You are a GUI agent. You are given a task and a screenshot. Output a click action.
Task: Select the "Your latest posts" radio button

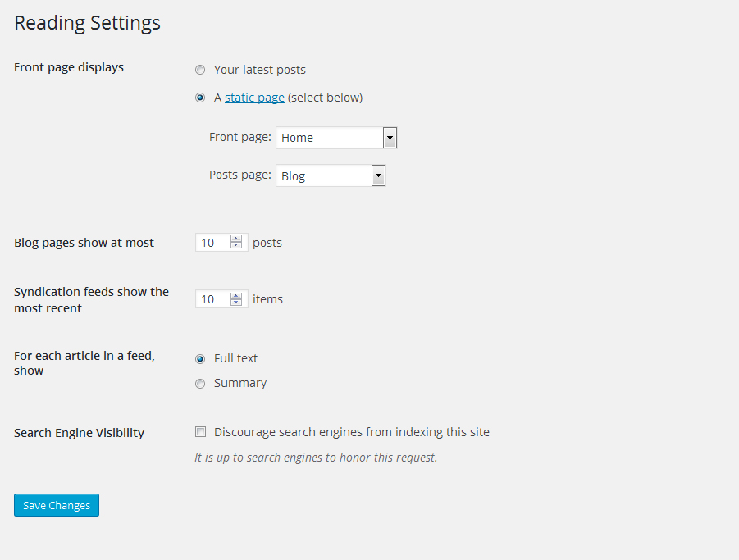[200, 71]
